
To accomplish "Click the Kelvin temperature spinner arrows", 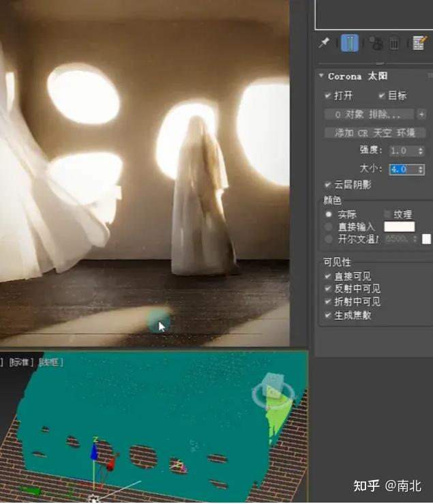I will [x=415, y=239].
